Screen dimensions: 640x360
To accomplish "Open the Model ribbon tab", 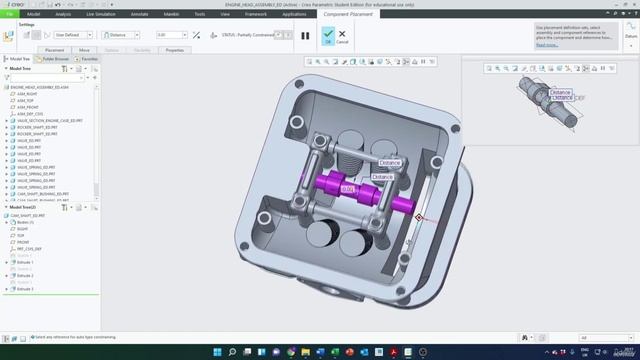I will [33, 14].
